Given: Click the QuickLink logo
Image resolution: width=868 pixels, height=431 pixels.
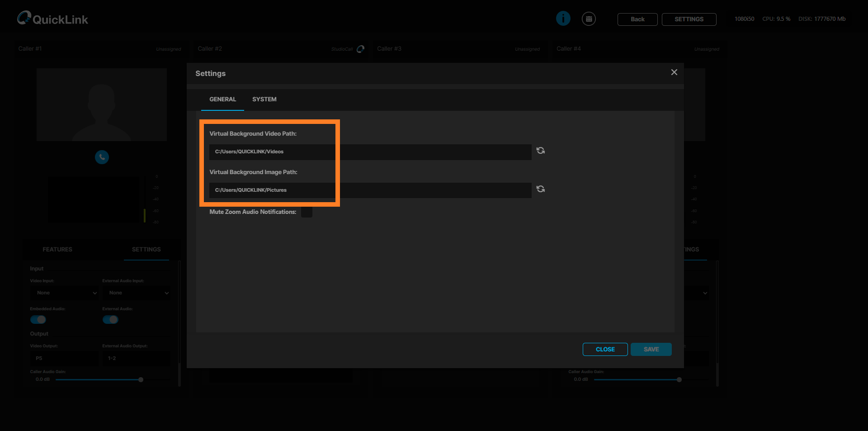Looking at the screenshot, I should (x=52, y=19).
